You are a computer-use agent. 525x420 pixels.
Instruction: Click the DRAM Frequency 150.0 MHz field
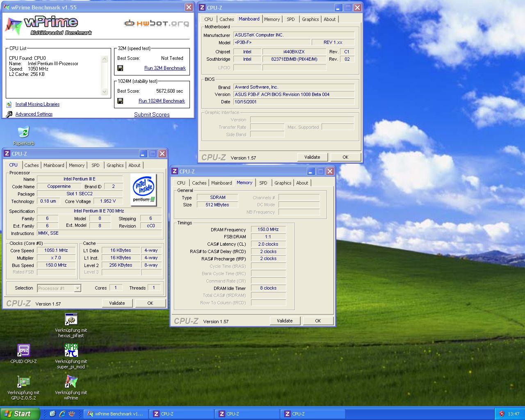coord(268,230)
